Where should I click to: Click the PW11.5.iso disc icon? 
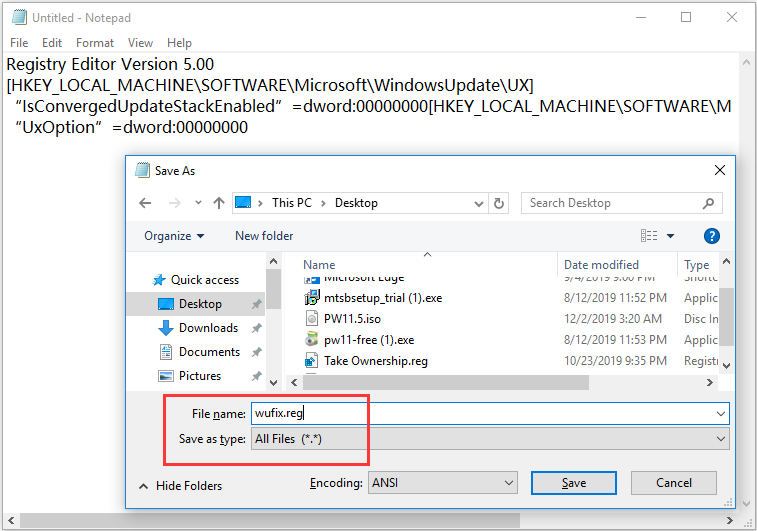point(312,319)
